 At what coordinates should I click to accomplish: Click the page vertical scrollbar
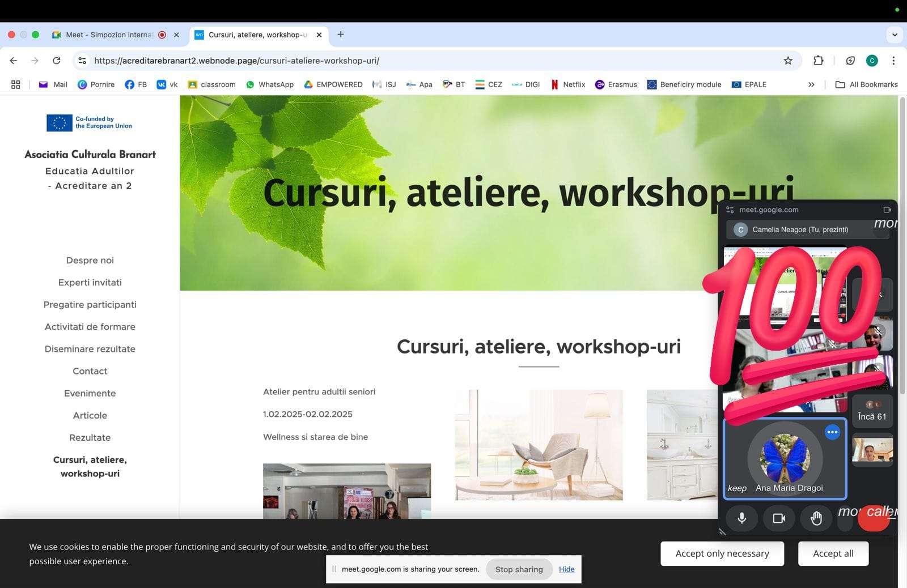click(x=902, y=244)
